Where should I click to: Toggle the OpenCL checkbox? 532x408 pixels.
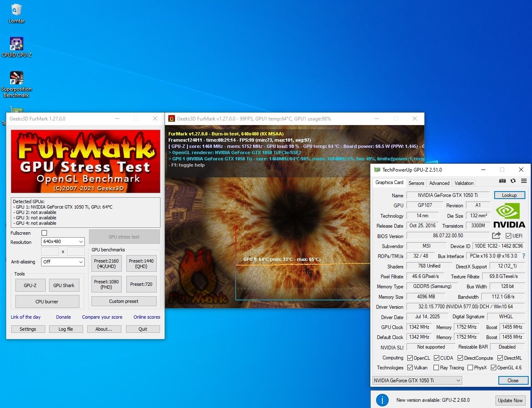pos(410,358)
